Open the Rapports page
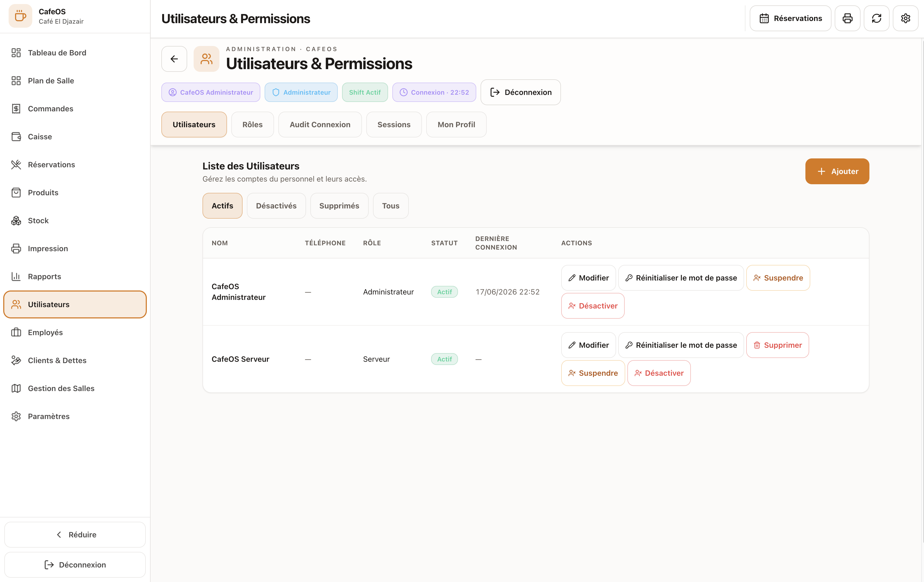The height and width of the screenshot is (582, 924). [75, 277]
